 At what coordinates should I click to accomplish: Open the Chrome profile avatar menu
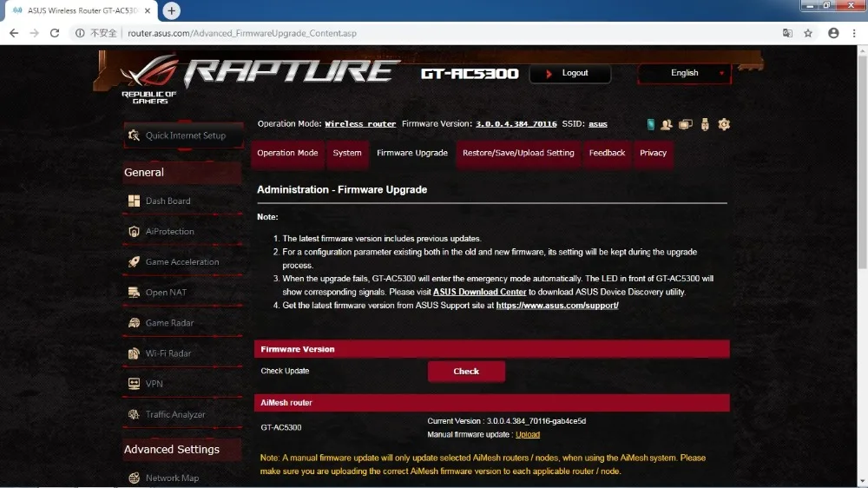click(833, 33)
